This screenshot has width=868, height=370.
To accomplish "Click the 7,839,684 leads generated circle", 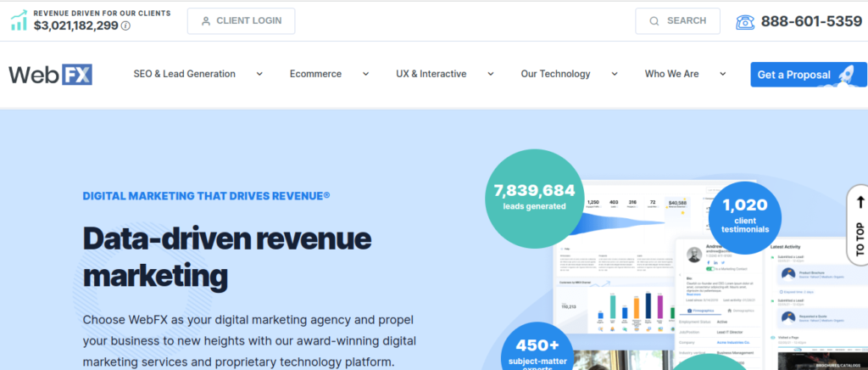I will (x=534, y=198).
